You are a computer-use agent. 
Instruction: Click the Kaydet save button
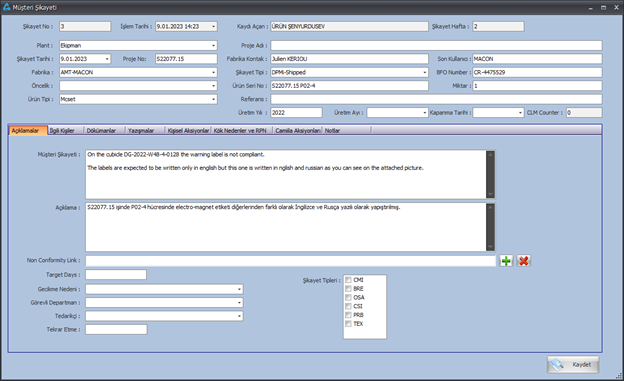pos(573,364)
